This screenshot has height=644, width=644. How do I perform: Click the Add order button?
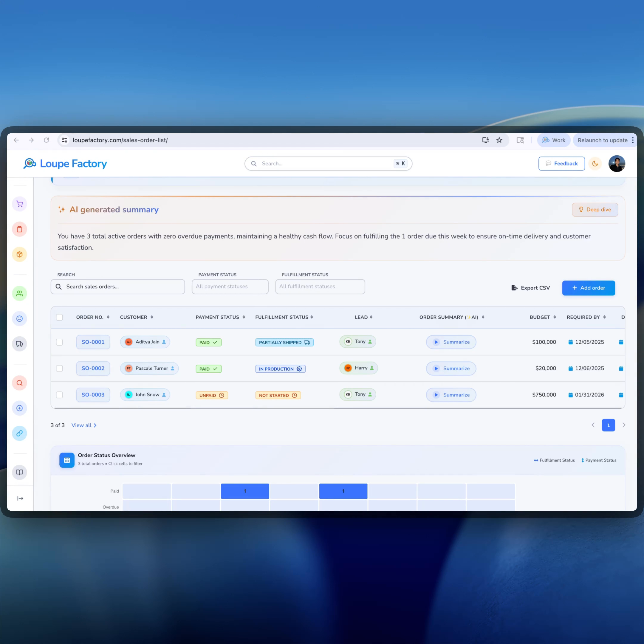click(589, 288)
